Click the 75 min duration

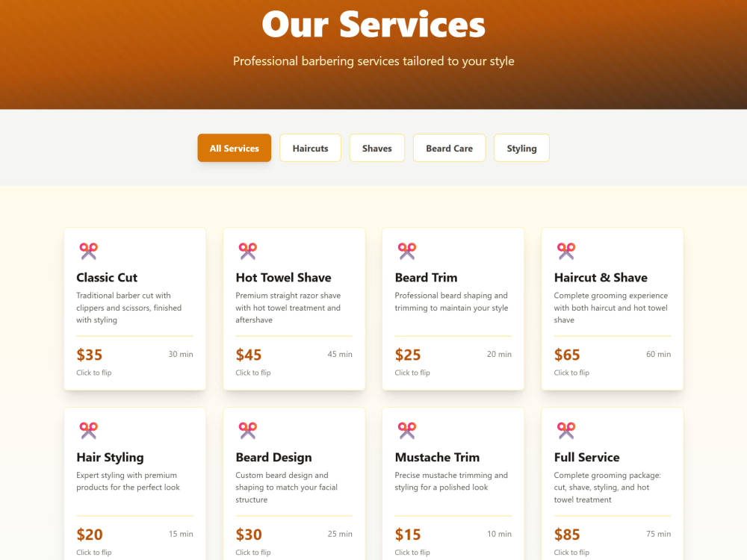[x=658, y=534]
